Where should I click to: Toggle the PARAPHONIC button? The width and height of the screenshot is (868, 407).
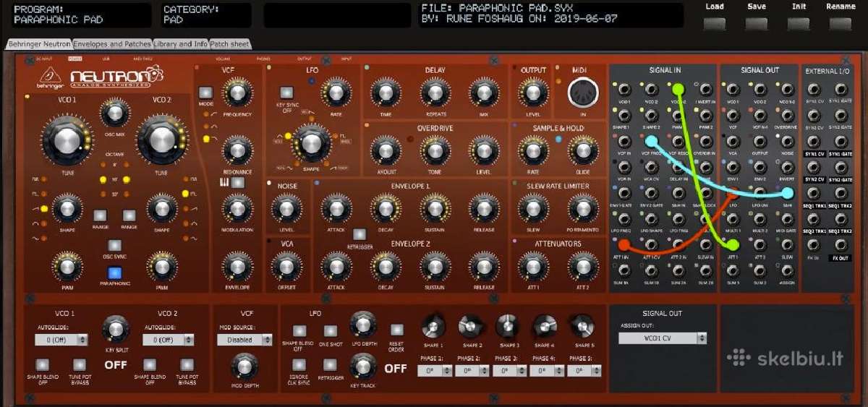pyautogui.click(x=114, y=273)
